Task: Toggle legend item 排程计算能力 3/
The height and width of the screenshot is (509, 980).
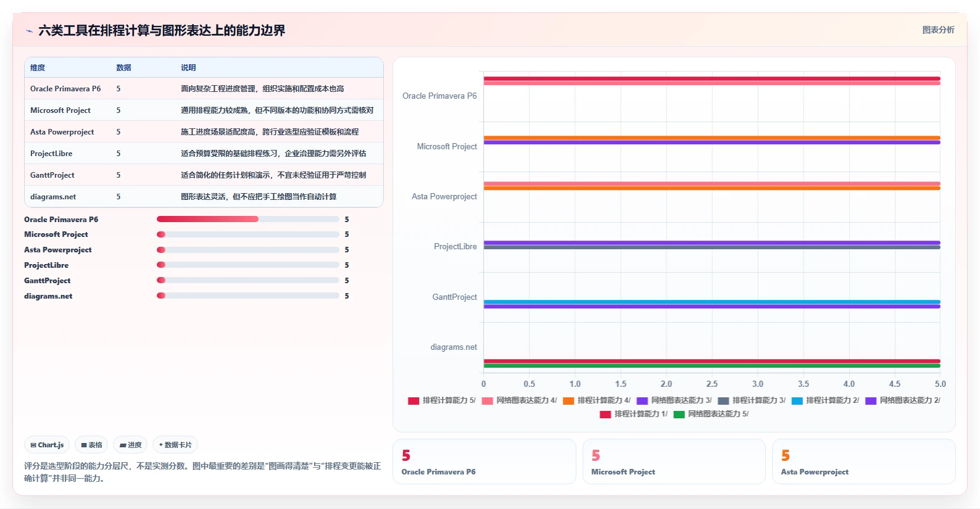Action: click(752, 400)
